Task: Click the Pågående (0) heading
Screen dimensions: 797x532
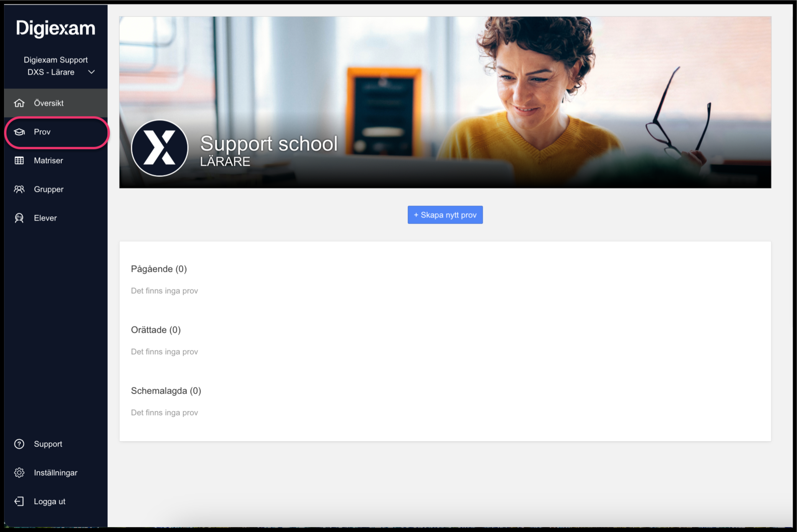Action: 159,269
